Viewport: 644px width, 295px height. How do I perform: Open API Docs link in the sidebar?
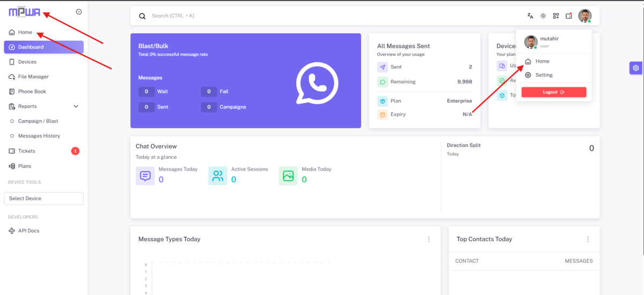point(28,231)
